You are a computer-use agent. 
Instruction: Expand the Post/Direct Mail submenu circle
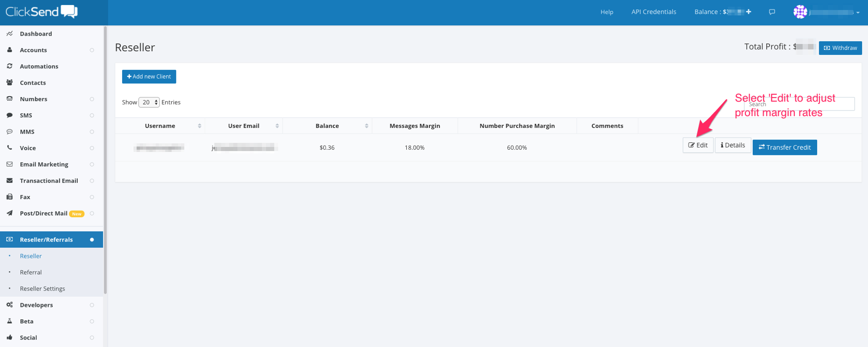click(x=92, y=213)
